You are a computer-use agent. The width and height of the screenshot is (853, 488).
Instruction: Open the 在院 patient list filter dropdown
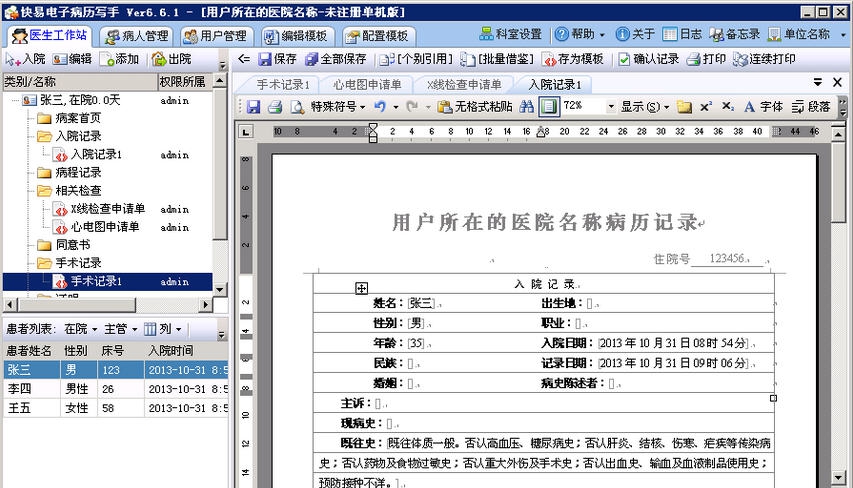[x=81, y=328]
